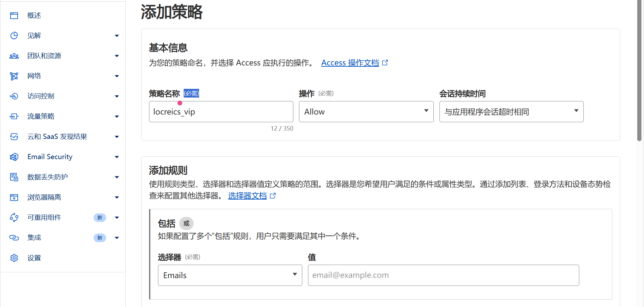Click the Data Loss Prevention (数据丢失防护) icon
Image resolution: width=644 pixels, height=307 pixels.
click(14, 177)
